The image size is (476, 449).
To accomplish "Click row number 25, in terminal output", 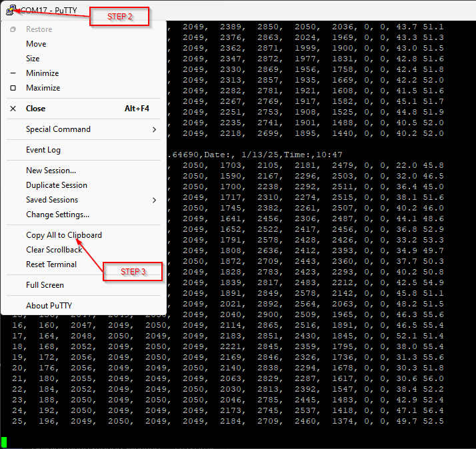I will 19,421.
